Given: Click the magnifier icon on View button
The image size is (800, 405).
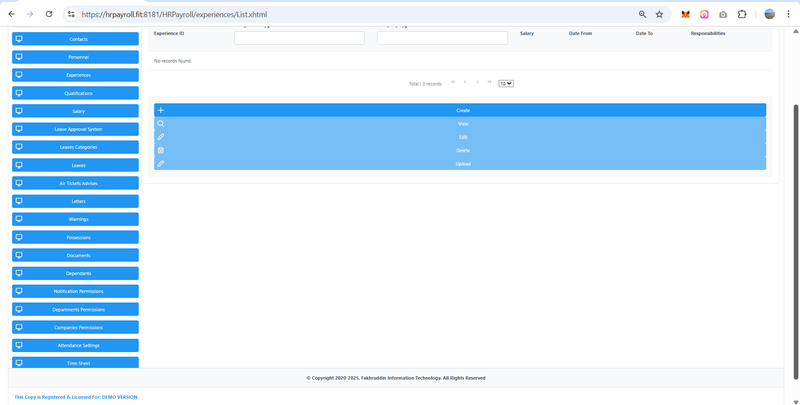Looking at the screenshot, I should tap(161, 124).
